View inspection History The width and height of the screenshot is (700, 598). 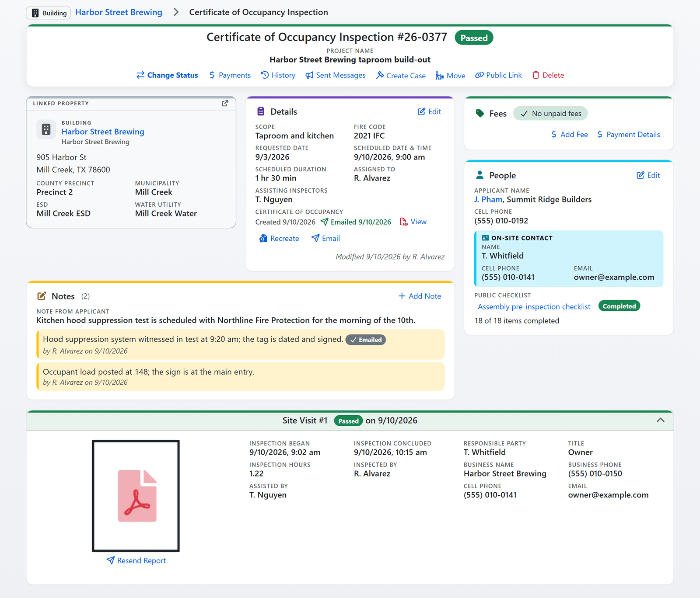click(x=278, y=75)
